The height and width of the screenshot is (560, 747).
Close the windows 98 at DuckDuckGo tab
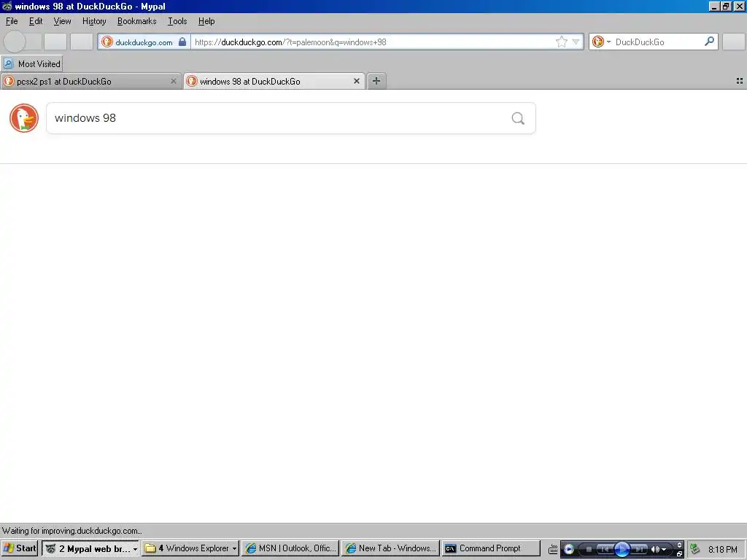click(x=356, y=82)
